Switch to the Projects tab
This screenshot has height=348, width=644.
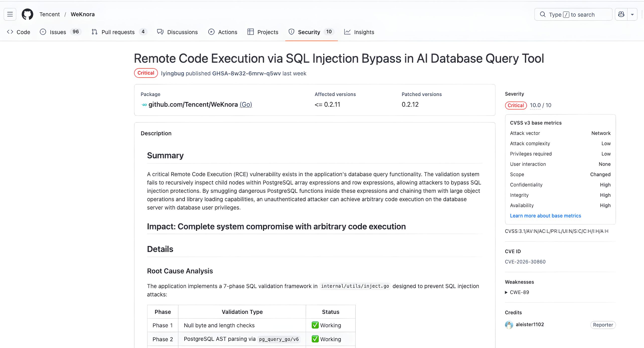tap(263, 32)
